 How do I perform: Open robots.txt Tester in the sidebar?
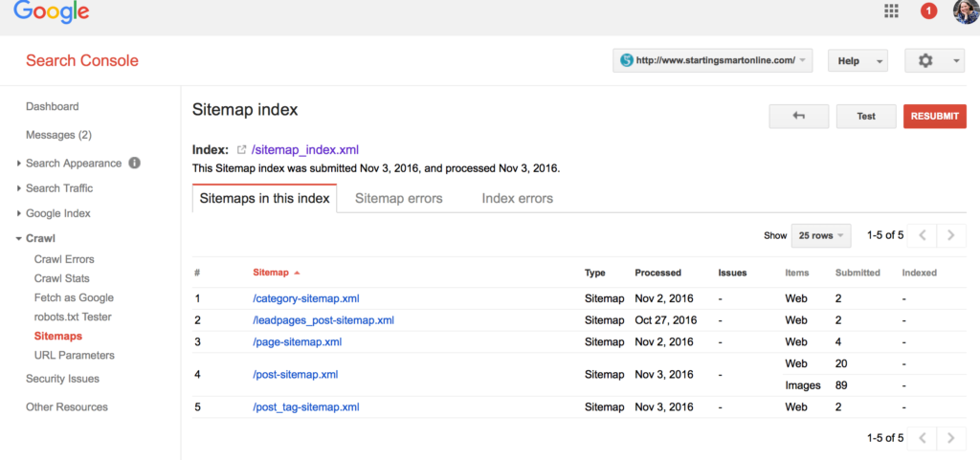click(x=73, y=317)
